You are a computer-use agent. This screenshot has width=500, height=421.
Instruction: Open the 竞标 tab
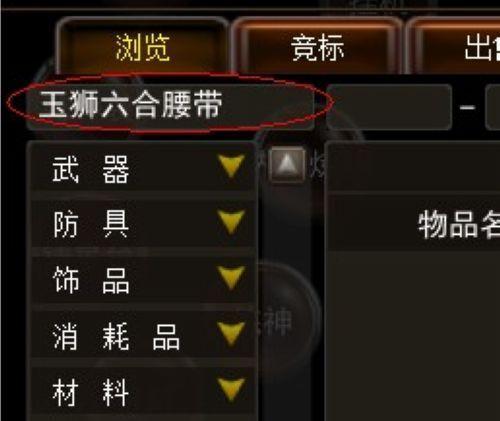point(317,48)
